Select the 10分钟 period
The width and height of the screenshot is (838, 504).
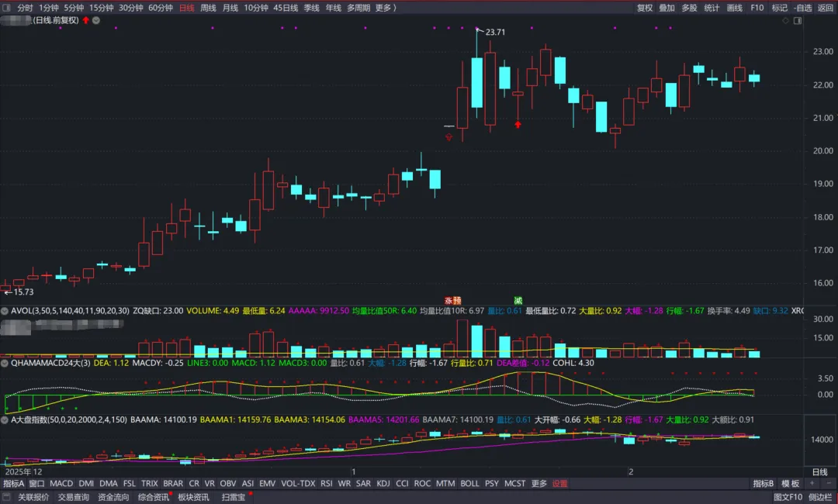pyautogui.click(x=256, y=8)
